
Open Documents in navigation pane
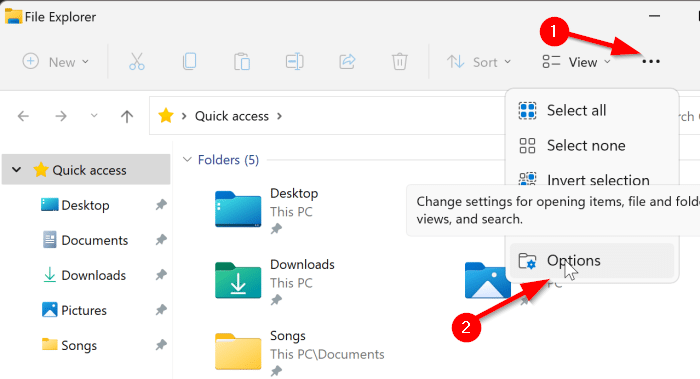click(x=85, y=240)
